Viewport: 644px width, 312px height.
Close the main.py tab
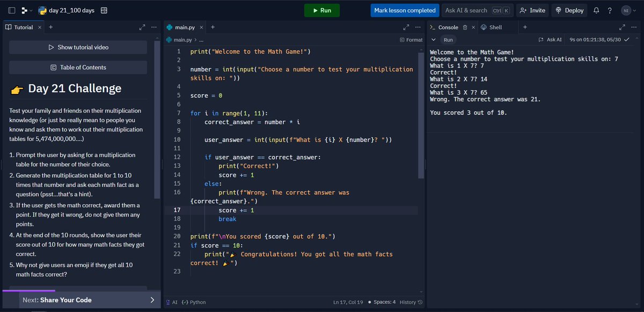[x=201, y=27]
